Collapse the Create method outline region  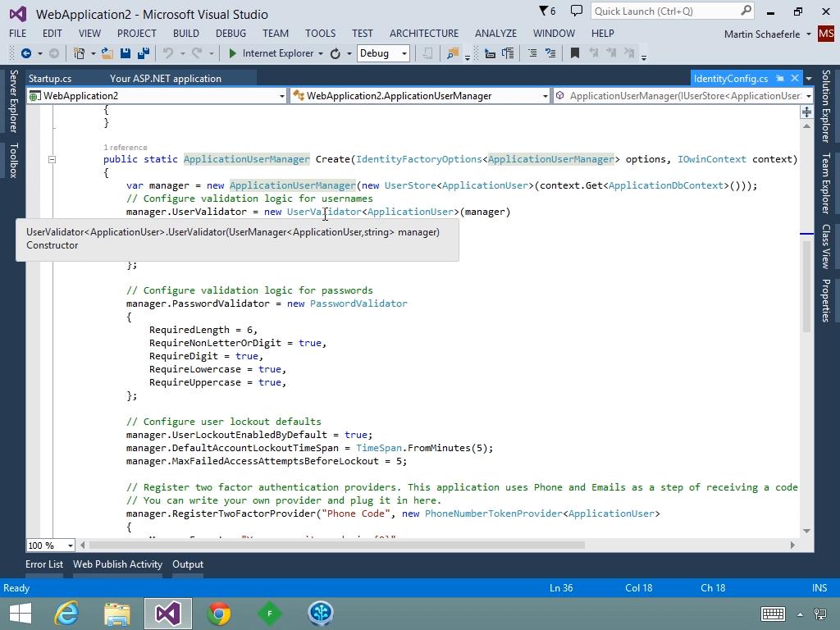point(52,159)
